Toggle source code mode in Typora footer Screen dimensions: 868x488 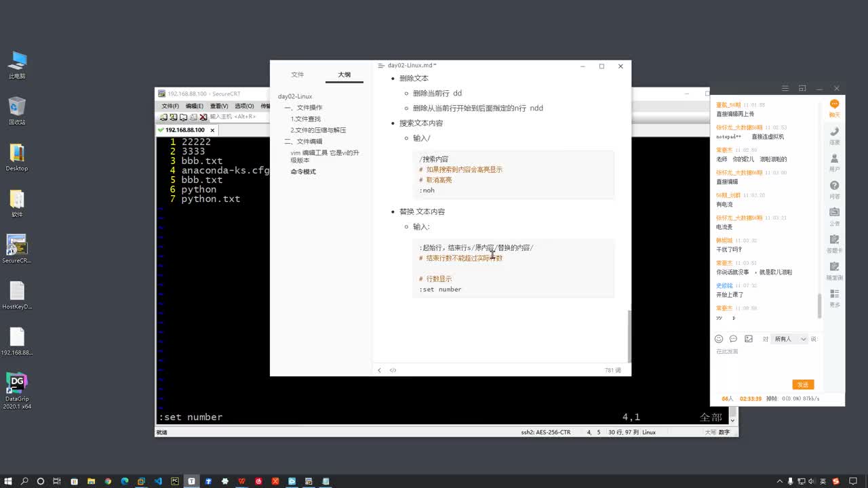tap(393, 370)
